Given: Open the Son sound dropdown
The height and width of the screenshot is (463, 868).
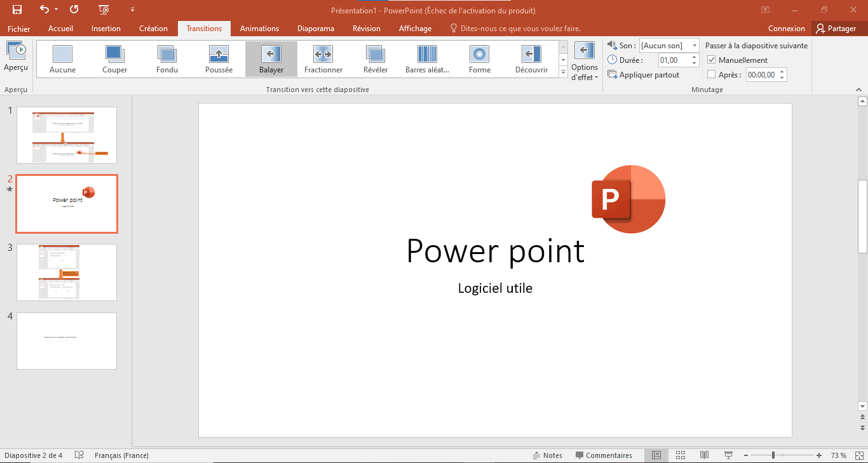Looking at the screenshot, I should click(x=695, y=46).
